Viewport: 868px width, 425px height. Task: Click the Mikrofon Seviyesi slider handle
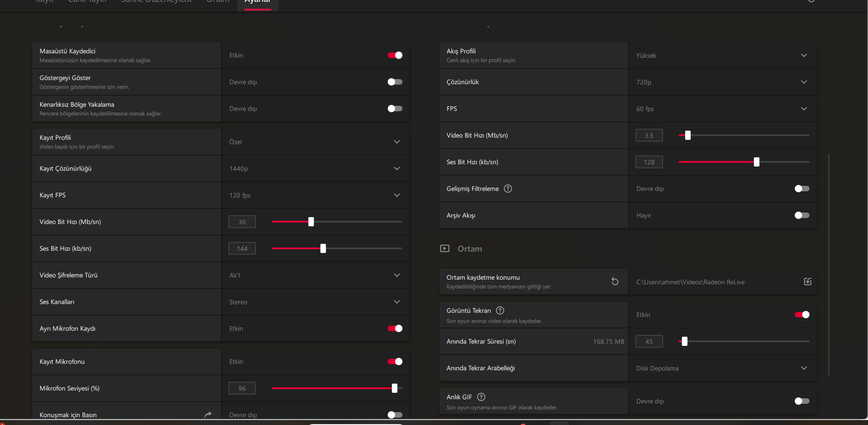(x=395, y=388)
